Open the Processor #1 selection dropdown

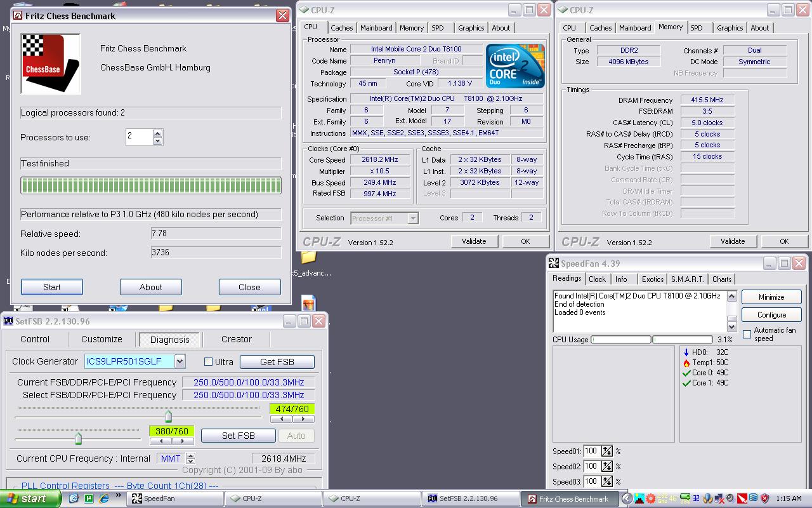pos(413,218)
